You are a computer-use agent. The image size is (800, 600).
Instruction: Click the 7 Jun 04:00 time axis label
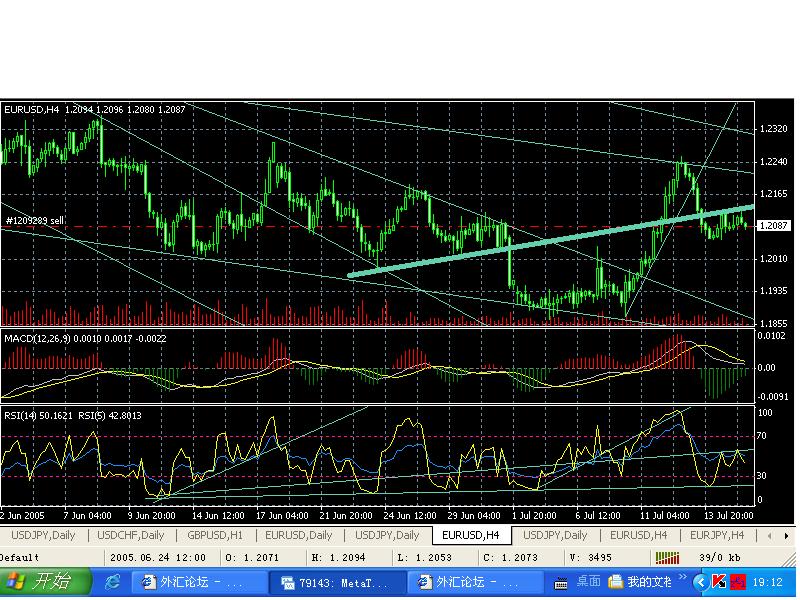[x=87, y=516]
